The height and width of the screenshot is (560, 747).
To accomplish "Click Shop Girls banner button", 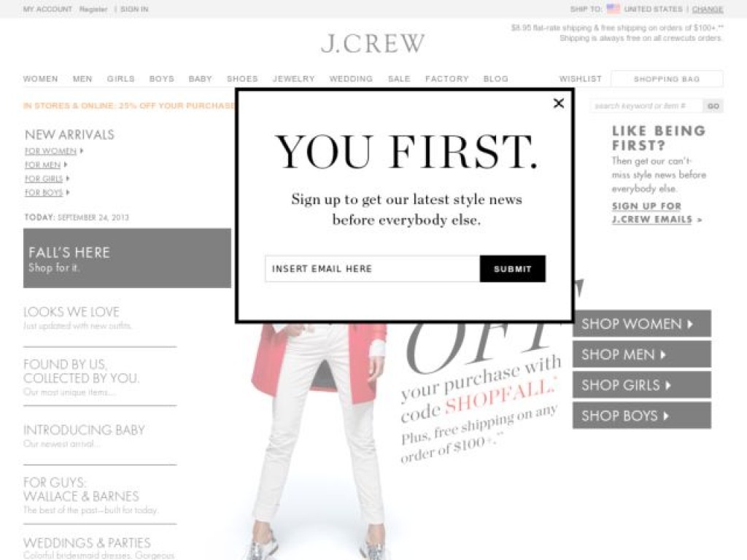I will pos(642,385).
